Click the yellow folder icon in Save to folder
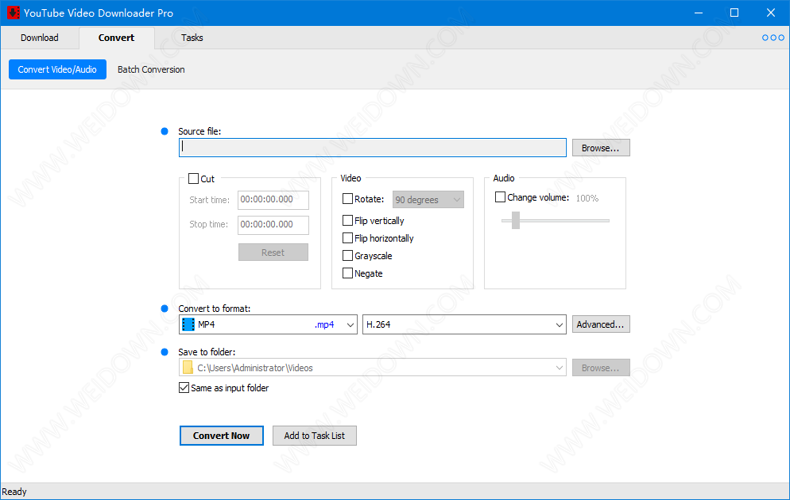This screenshot has width=790, height=500. [187, 368]
